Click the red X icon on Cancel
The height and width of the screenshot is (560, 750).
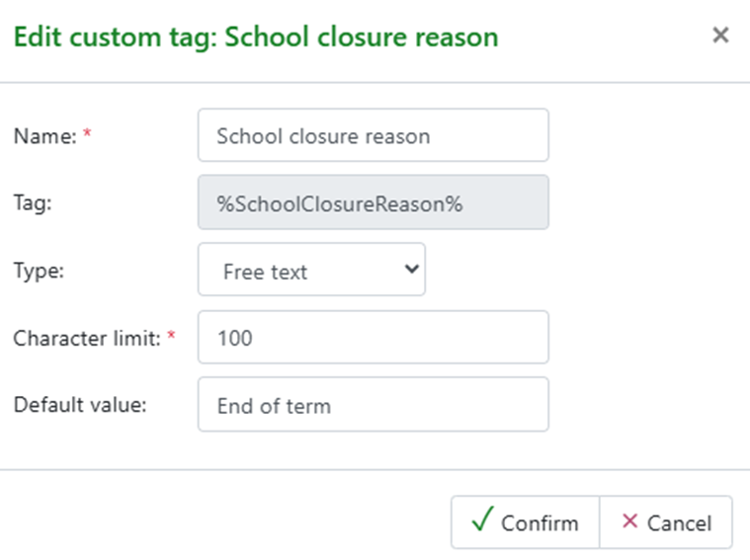point(629,521)
